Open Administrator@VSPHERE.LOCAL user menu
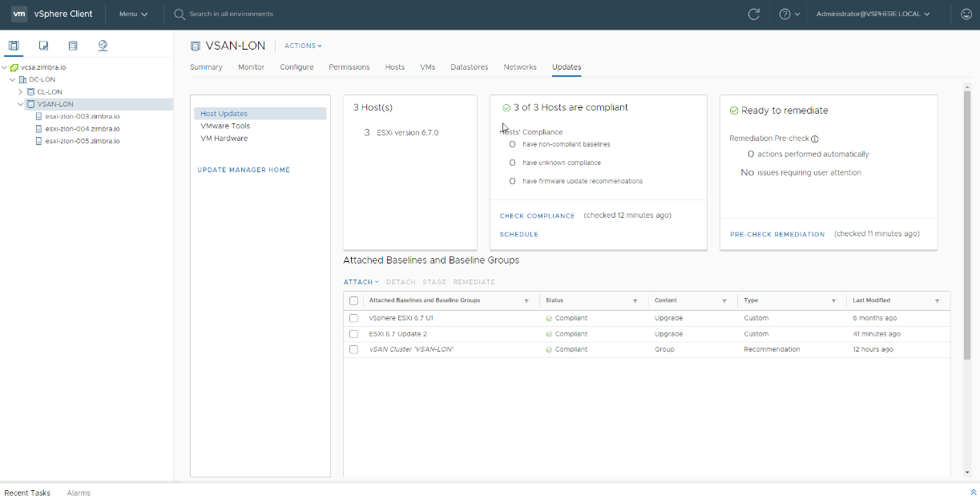The width and height of the screenshot is (980, 499). [x=873, y=14]
